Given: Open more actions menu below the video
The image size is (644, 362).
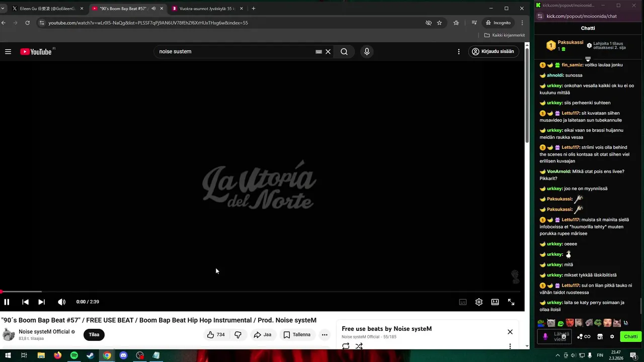Looking at the screenshot, I should 325,334.
